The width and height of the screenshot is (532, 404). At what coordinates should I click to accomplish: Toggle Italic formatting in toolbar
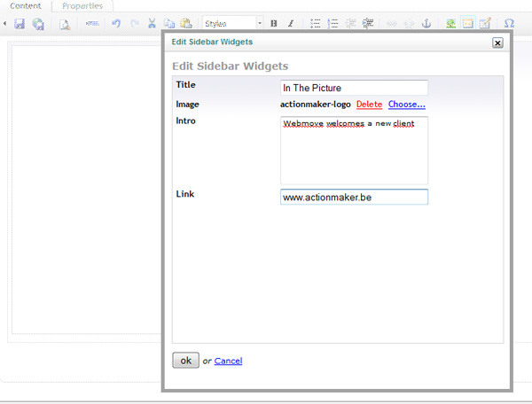[291, 24]
